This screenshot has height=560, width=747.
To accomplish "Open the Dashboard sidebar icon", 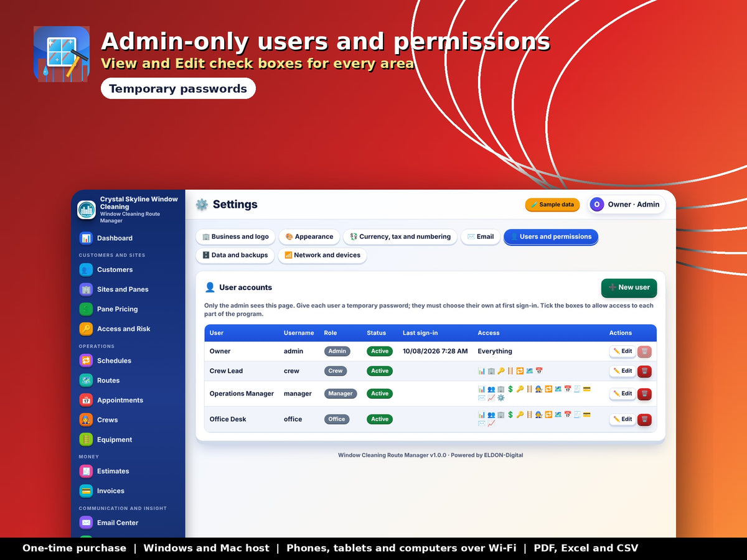I will pyautogui.click(x=86, y=238).
